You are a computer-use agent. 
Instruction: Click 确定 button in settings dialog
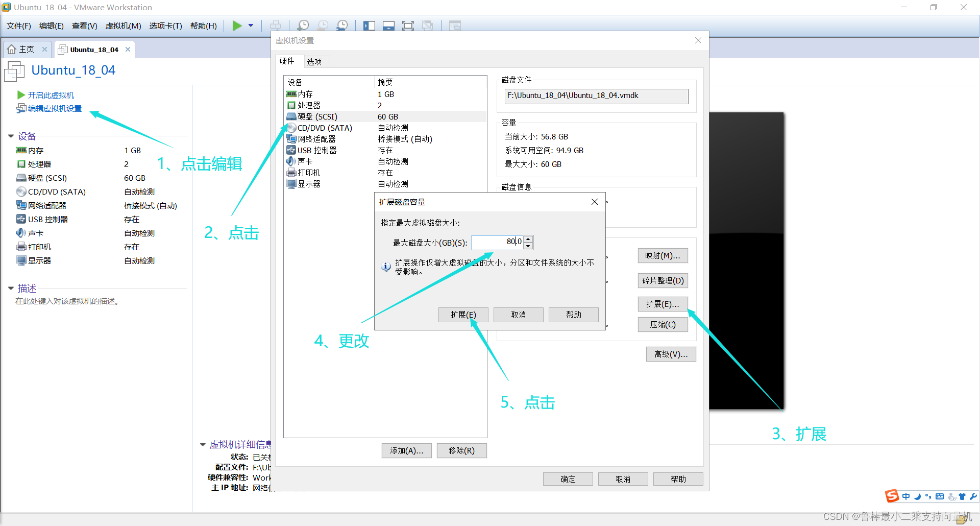(x=568, y=479)
